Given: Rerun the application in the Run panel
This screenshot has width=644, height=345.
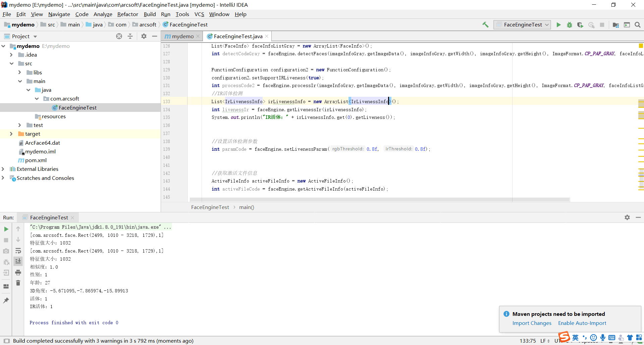Looking at the screenshot, I should tap(6, 229).
